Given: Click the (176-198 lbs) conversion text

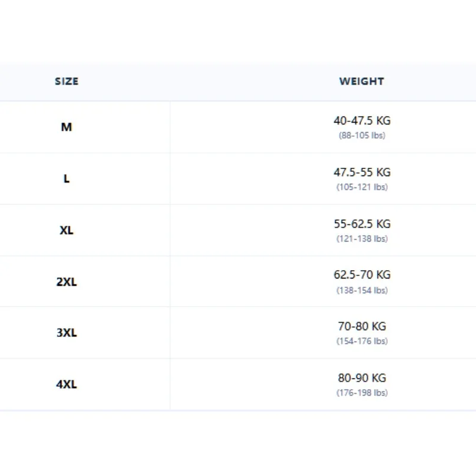Looking at the screenshot, I should 362,393.
